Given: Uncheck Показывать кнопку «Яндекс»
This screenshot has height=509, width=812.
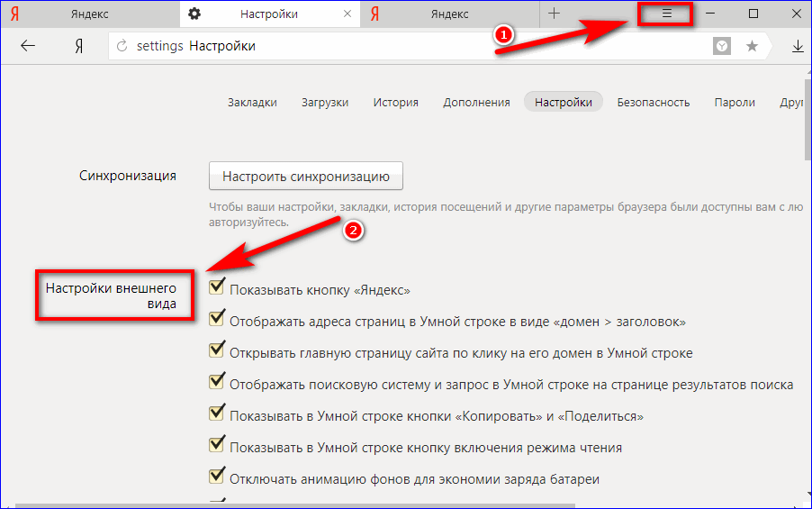Looking at the screenshot, I should pyautogui.click(x=217, y=286).
